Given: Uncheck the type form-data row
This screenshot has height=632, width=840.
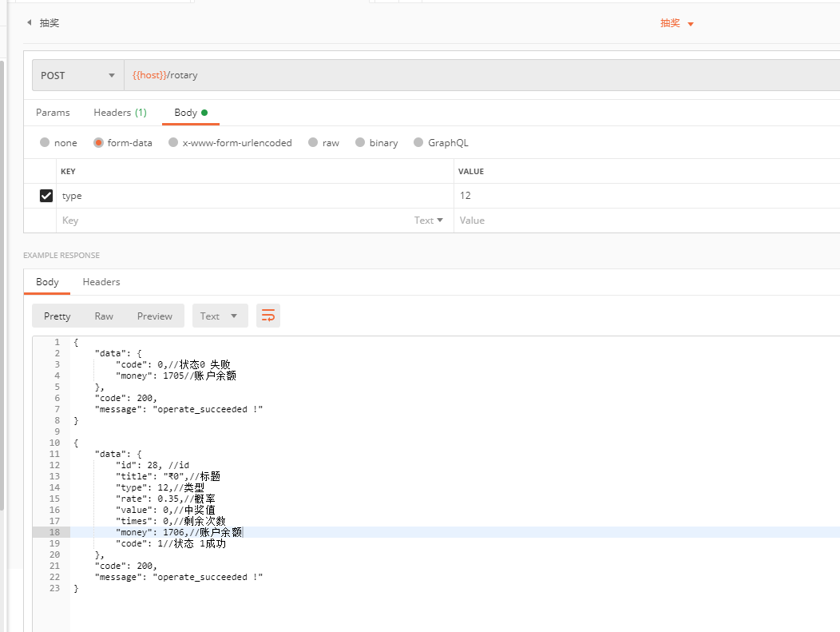Looking at the screenshot, I should (46, 195).
